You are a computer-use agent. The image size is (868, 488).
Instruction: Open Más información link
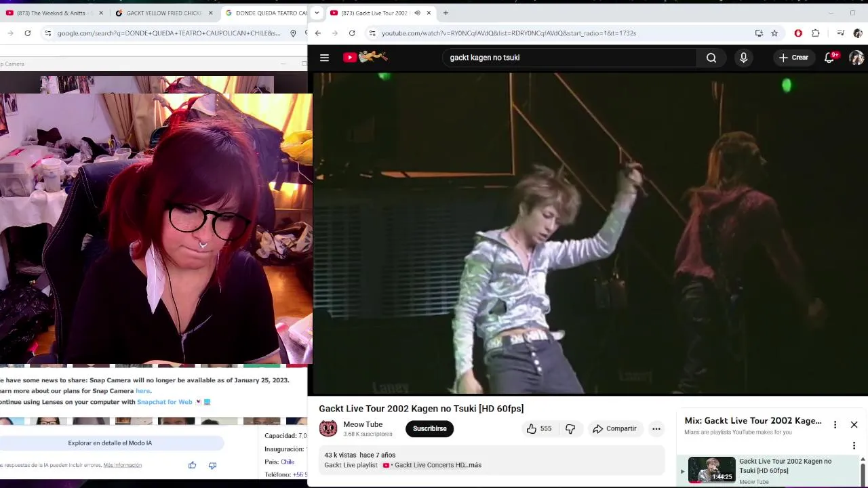click(123, 466)
